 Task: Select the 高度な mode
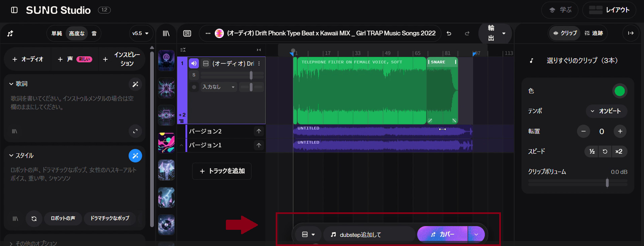click(x=77, y=33)
